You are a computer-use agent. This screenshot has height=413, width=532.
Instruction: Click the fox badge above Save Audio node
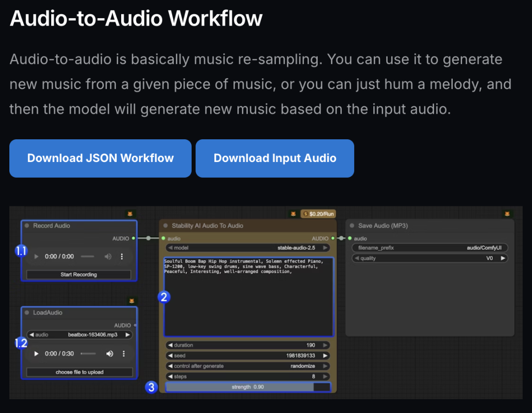[x=507, y=214]
